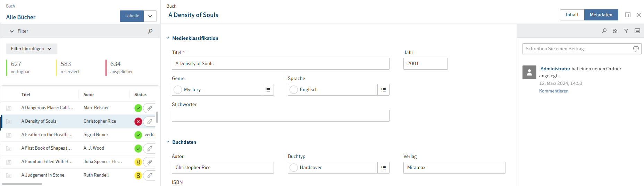
Task: Click the red status icon for Christopher Rice
Action: point(138,122)
